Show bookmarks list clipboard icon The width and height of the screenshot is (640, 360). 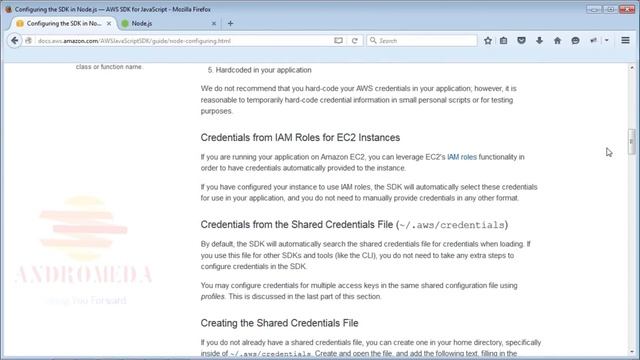[x=504, y=40]
